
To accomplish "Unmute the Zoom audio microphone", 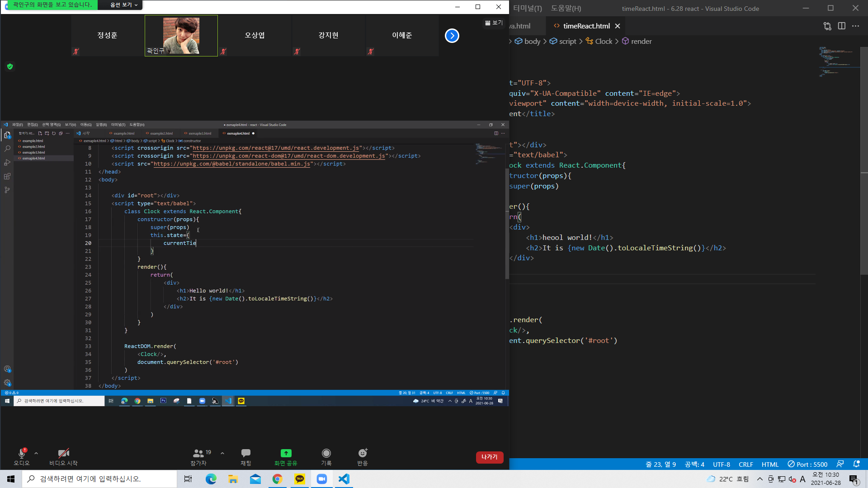I will coord(21,453).
